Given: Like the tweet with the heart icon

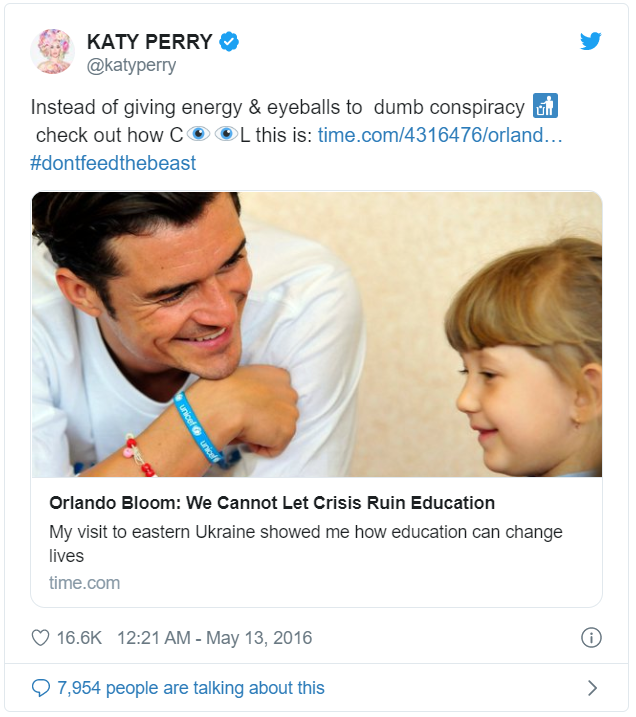Looking at the screenshot, I should (x=41, y=638).
